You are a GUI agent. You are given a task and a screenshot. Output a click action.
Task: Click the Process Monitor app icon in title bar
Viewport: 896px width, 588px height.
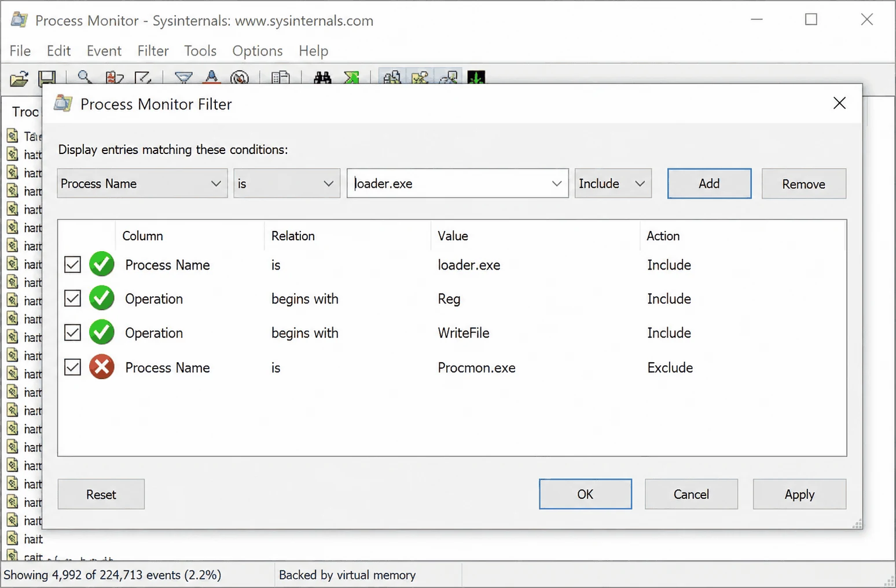[20, 20]
